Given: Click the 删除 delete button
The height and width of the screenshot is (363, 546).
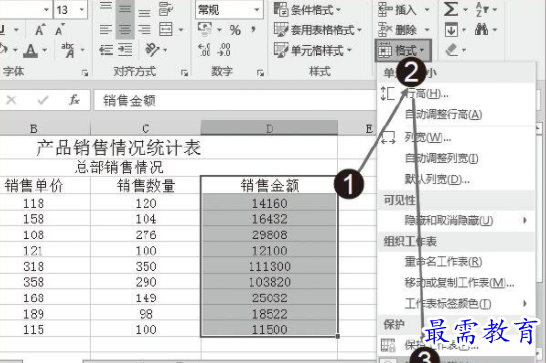Looking at the screenshot, I should [x=403, y=30].
